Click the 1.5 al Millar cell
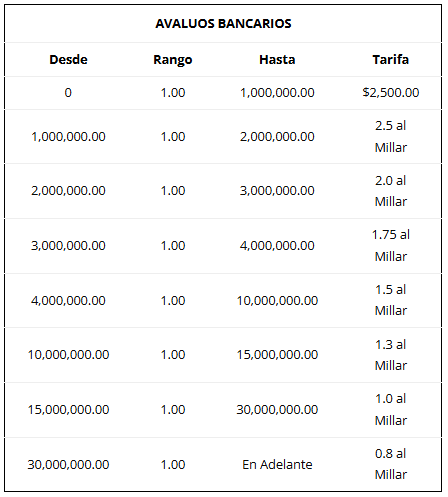 [391, 300]
